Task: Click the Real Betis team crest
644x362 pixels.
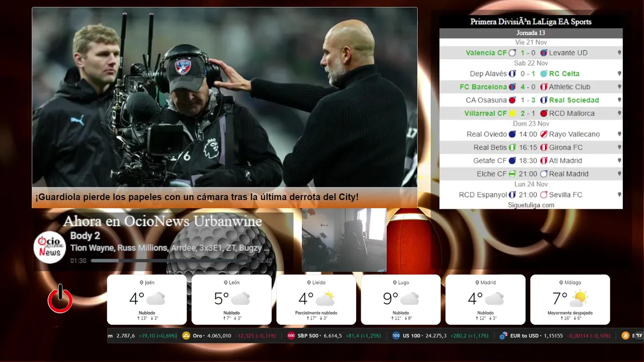Action: tap(512, 147)
